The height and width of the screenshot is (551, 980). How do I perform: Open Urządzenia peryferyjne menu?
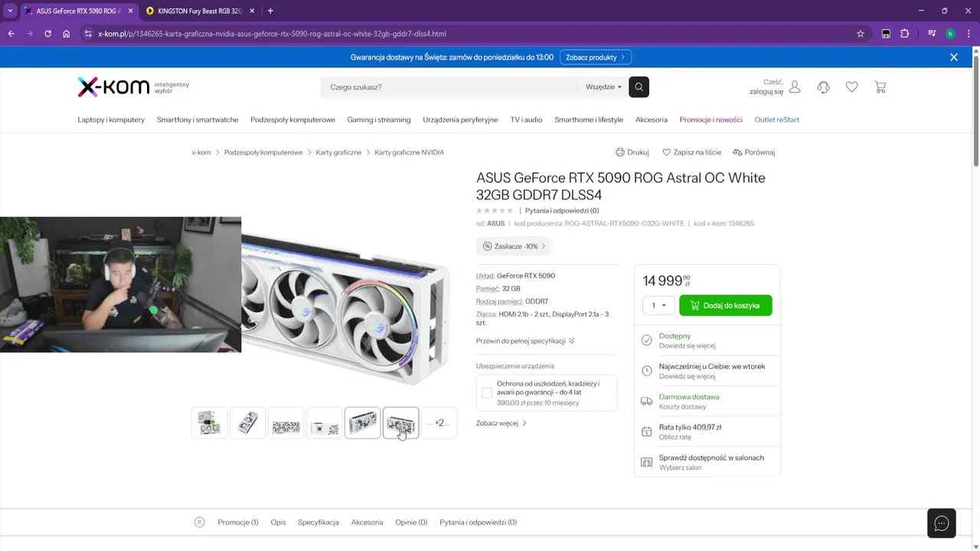[460, 119]
